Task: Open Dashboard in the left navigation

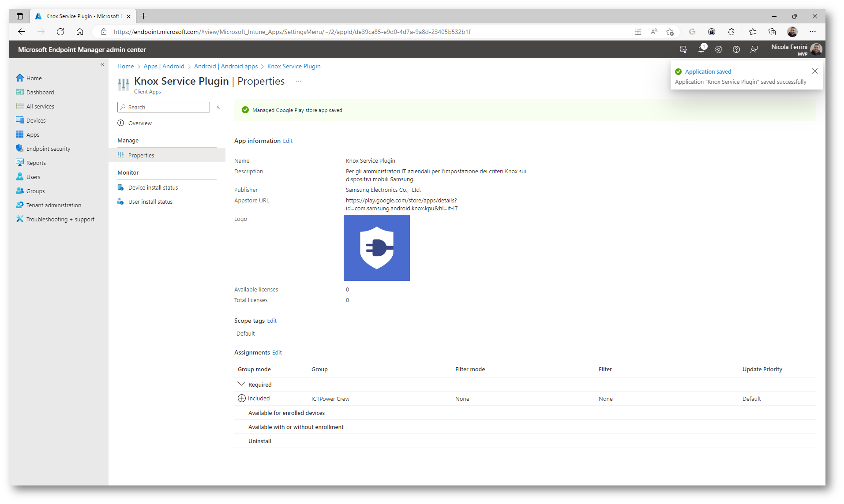Action: tap(35, 92)
